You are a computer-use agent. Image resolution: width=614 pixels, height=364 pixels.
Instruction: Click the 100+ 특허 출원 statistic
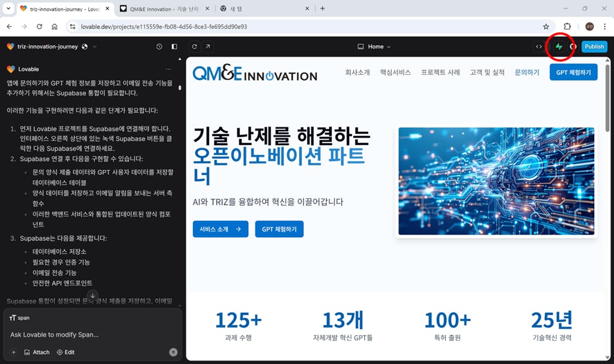tap(447, 326)
